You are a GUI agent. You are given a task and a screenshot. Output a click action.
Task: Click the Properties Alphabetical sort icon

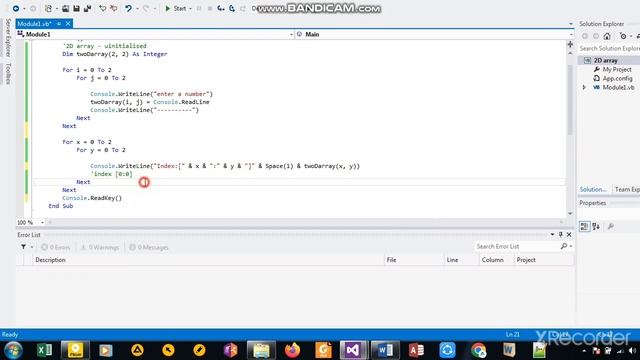coord(596,227)
